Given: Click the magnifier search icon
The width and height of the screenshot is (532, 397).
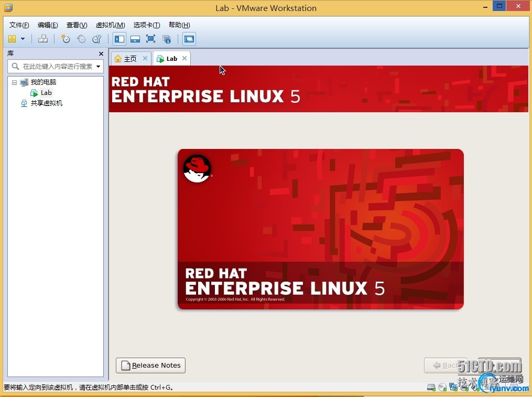Looking at the screenshot, I should tap(15, 66).
